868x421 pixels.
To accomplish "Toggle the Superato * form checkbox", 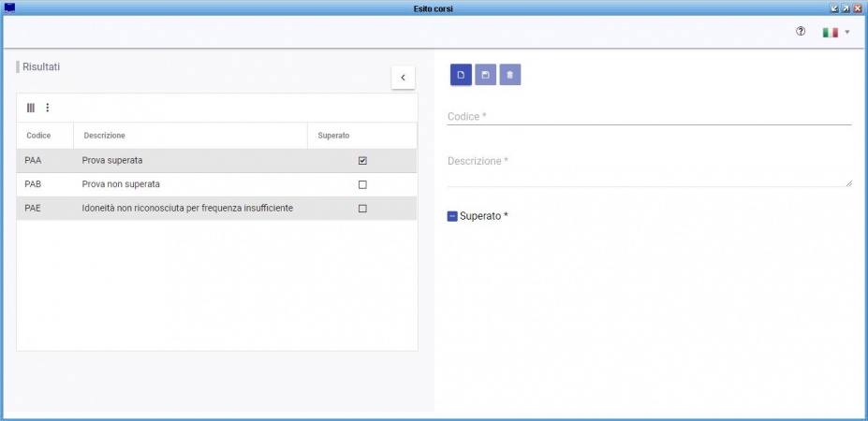I will point(452,216).
